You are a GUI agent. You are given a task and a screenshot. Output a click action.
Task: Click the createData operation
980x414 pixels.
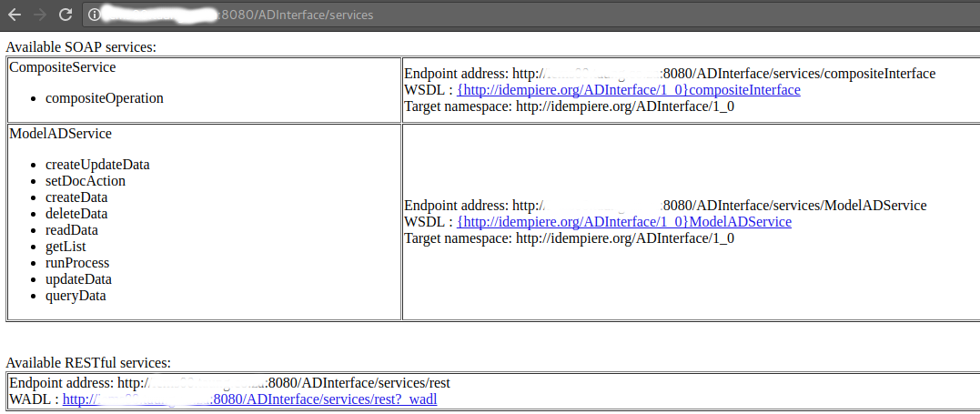pos(76,197)
